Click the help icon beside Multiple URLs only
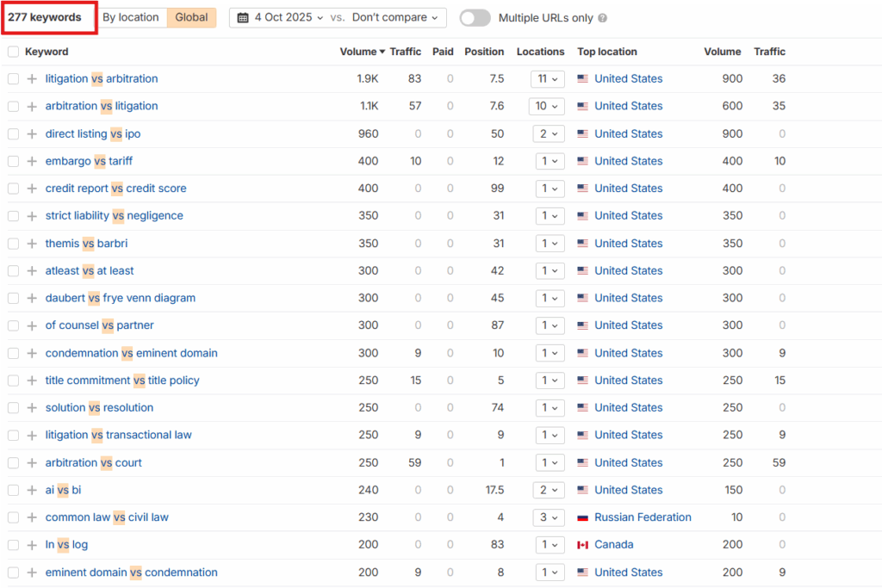The height and width of the screenshot is (588, 882). (x=602, y=18)
